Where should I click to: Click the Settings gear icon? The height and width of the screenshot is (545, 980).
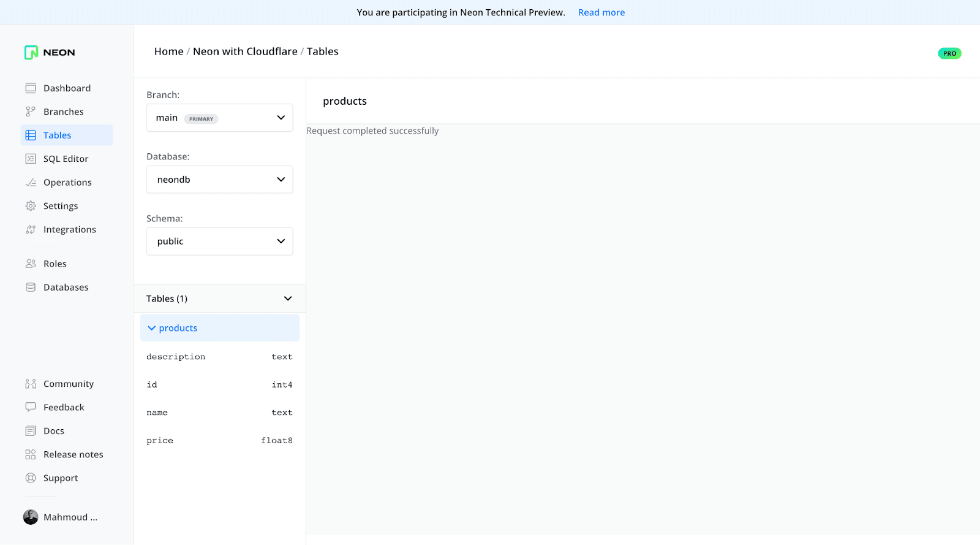[x=31, y=206]
